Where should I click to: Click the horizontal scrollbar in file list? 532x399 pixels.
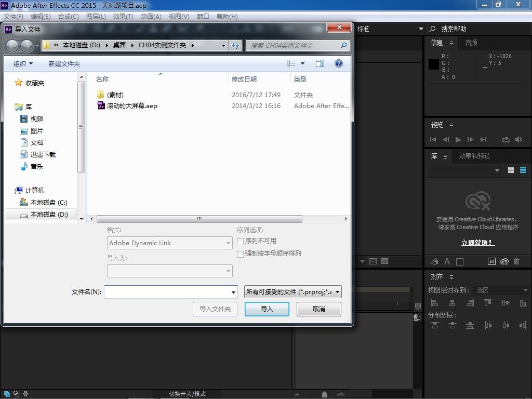point(199,219)
